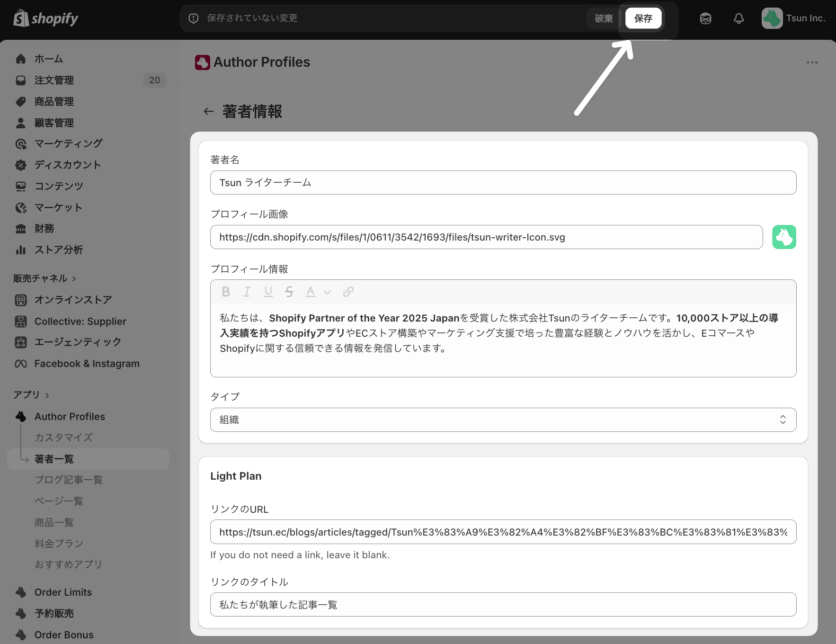Open マーケティング target icon
Screen dimensions: 836x644
[21, 143]
